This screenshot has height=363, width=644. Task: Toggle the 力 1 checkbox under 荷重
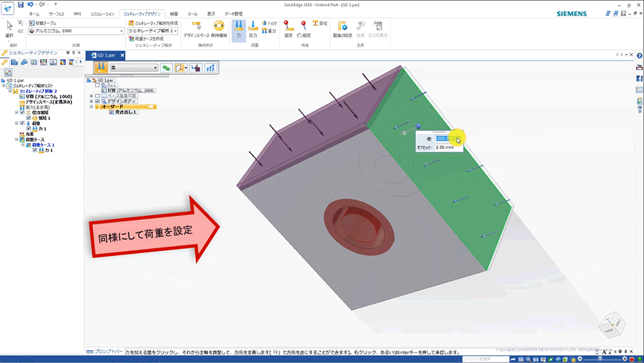coord(28,129)
